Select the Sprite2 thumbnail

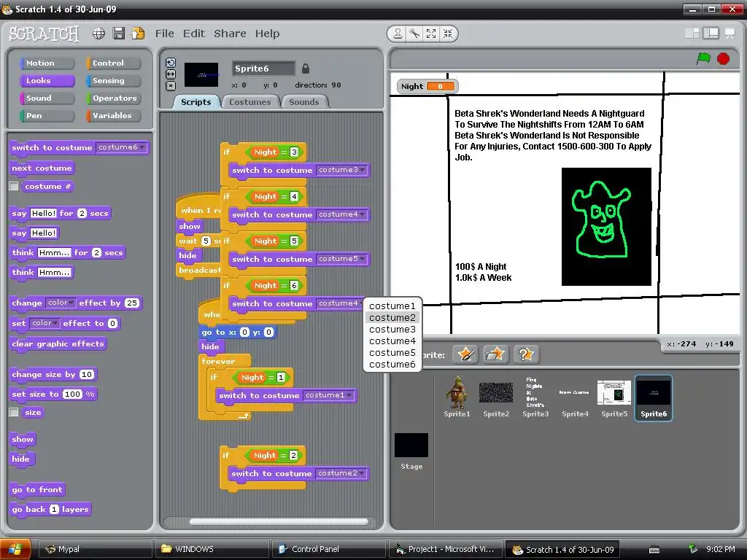(496, 397)
